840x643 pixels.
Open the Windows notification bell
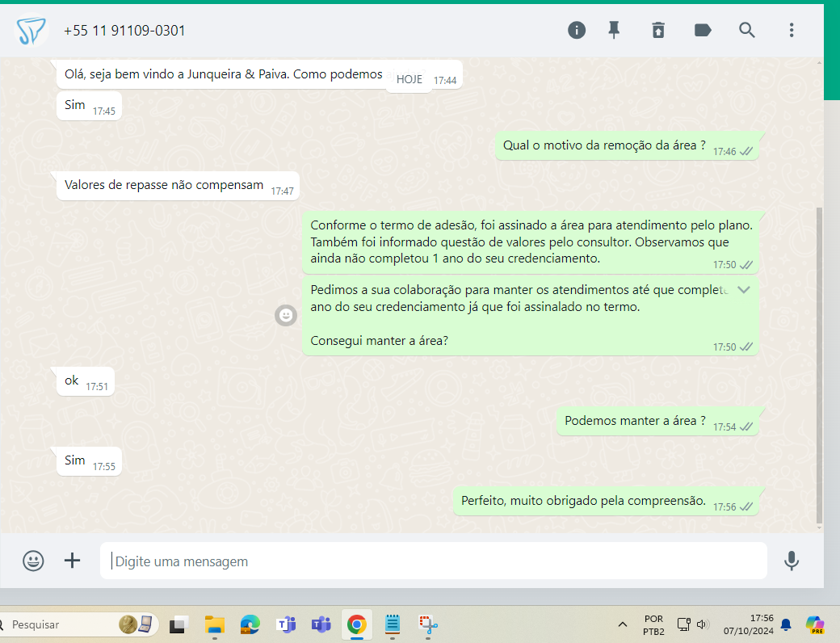(x=785, y=624)
